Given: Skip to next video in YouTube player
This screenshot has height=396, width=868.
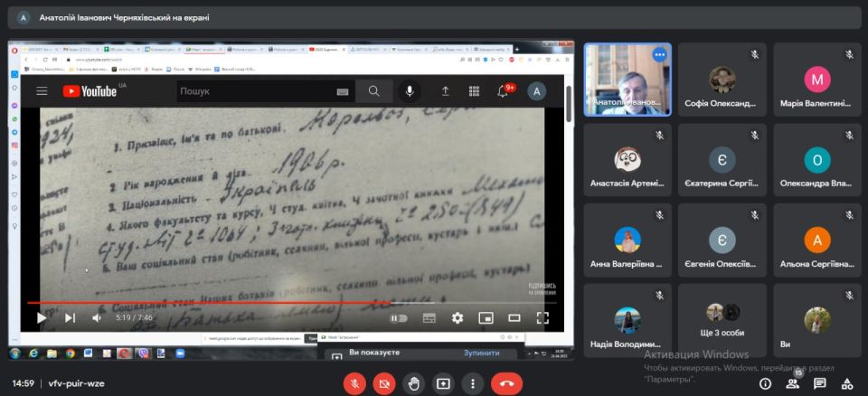Looking at the screenshot, I should pos(70,318).
